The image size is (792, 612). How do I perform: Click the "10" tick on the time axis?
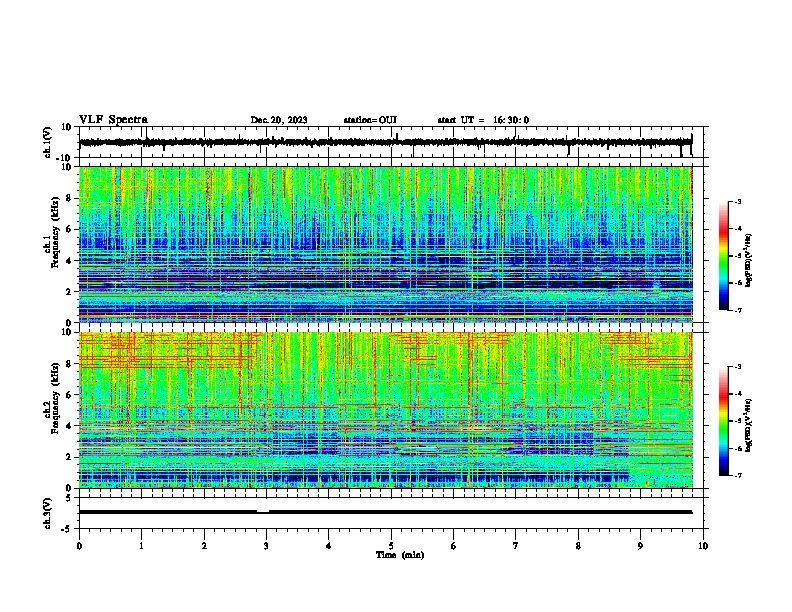click(x=703, y=546)
